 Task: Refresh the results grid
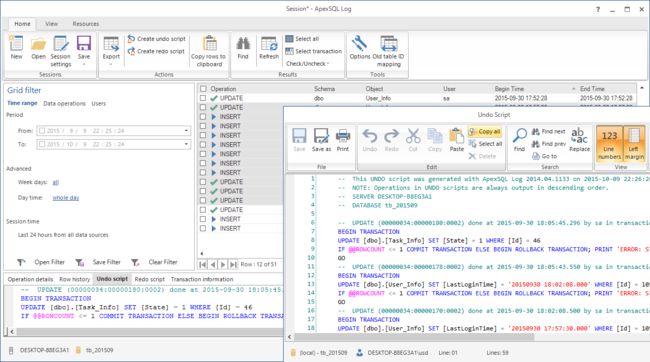[269, 47]
